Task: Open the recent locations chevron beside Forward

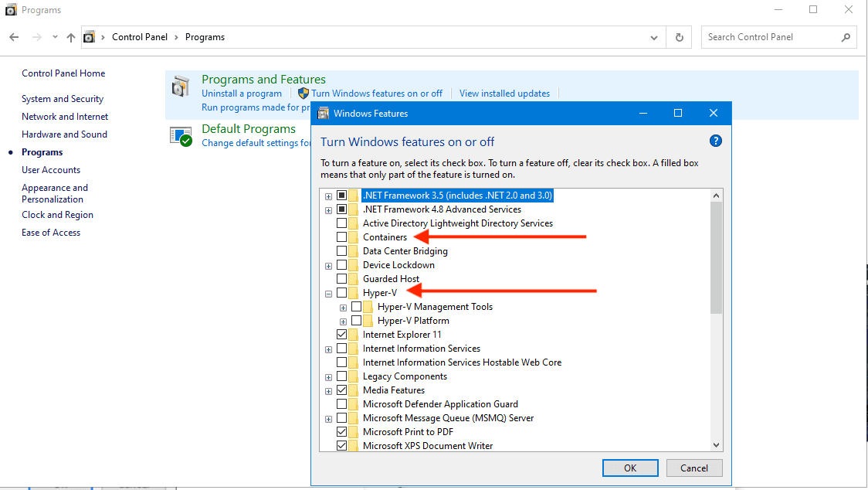Action: (x=55, y=37)
